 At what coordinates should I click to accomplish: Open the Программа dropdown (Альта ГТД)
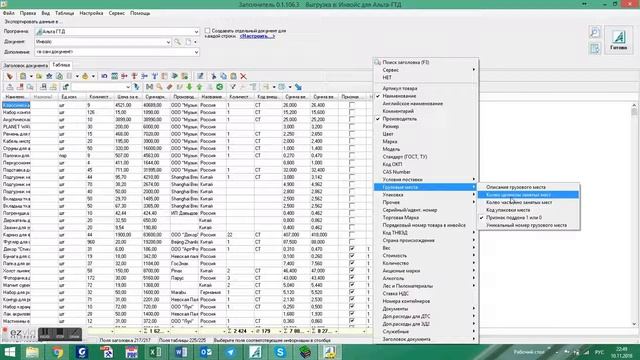click(x=196, y=31)
